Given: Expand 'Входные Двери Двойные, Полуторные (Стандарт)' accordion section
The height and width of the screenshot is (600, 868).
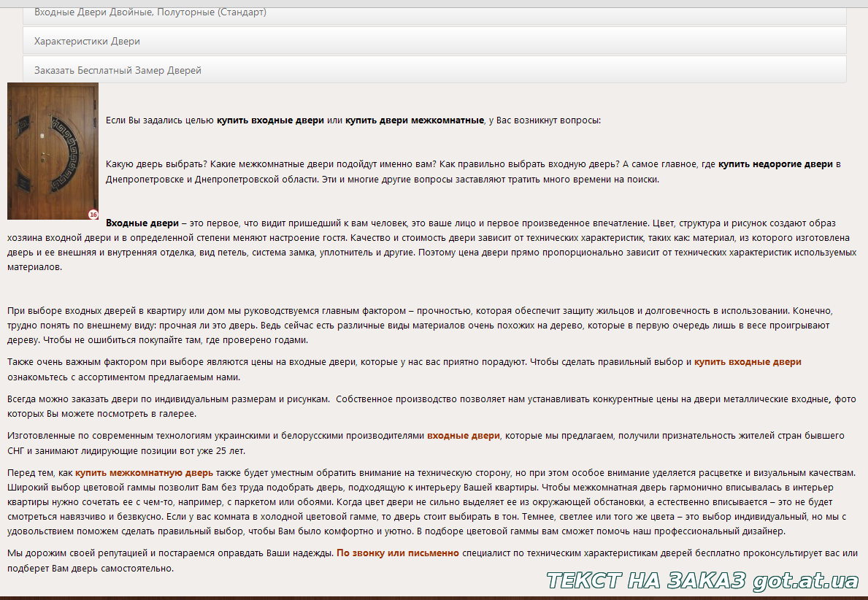Looking at the screenshot, I should tap(434, 15).
